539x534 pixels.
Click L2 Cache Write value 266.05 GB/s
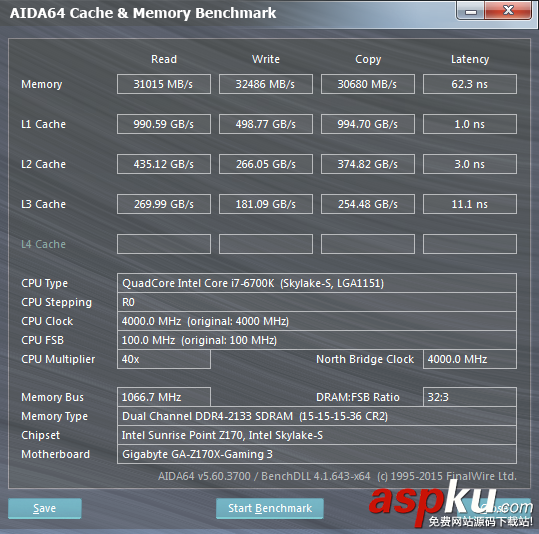266,164
